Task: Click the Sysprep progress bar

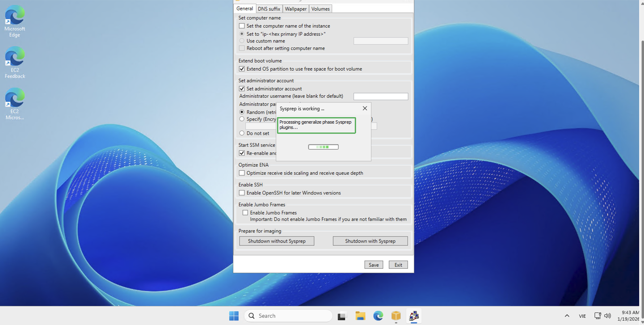Action: 323,147
